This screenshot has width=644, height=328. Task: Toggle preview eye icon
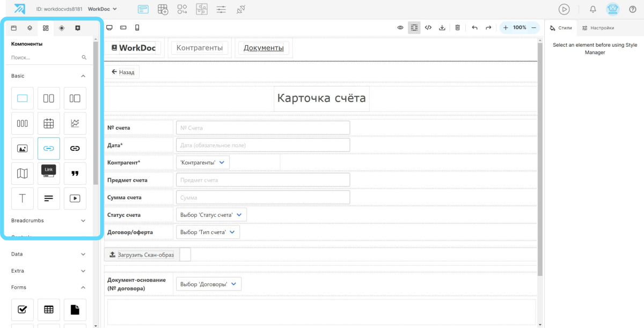coord(400,27)
